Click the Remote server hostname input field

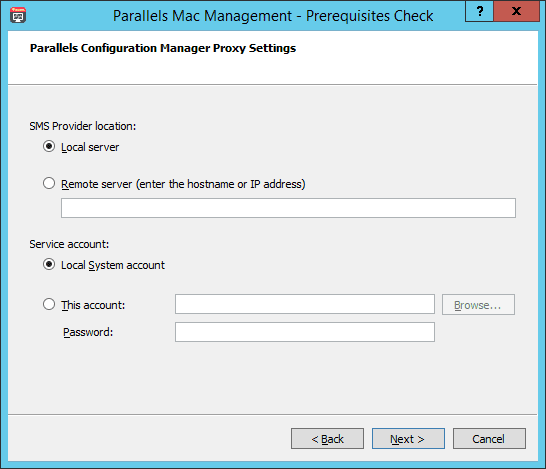pyautogui.click(x=288, y=208)
